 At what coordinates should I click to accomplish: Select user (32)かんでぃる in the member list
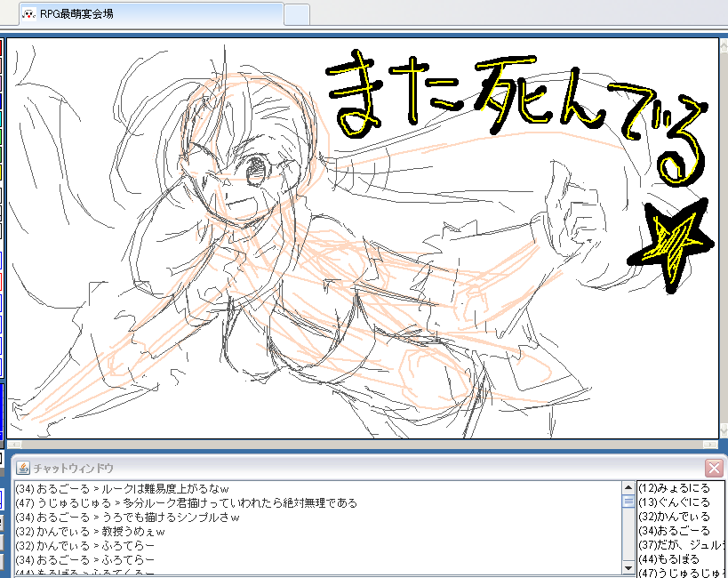tap(675, 517)
